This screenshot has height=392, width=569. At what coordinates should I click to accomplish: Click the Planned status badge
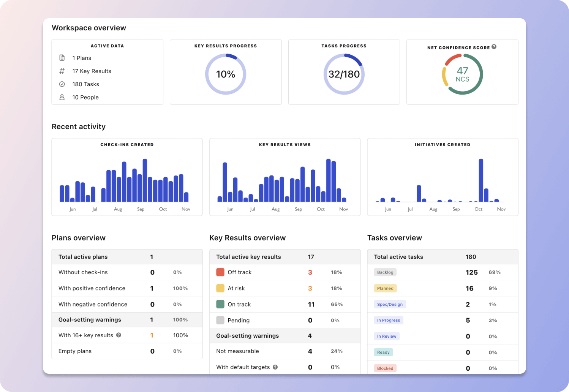click(385, 288)
